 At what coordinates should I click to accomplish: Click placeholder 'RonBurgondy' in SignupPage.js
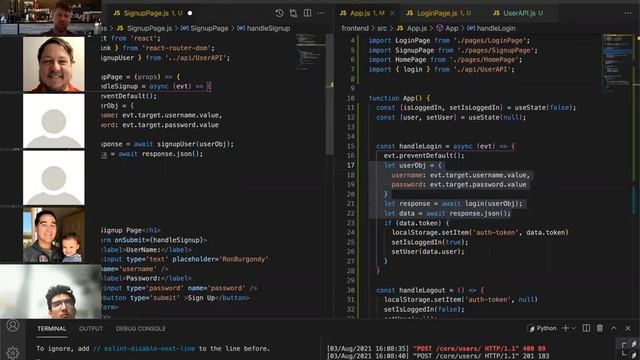pos(244,259)
